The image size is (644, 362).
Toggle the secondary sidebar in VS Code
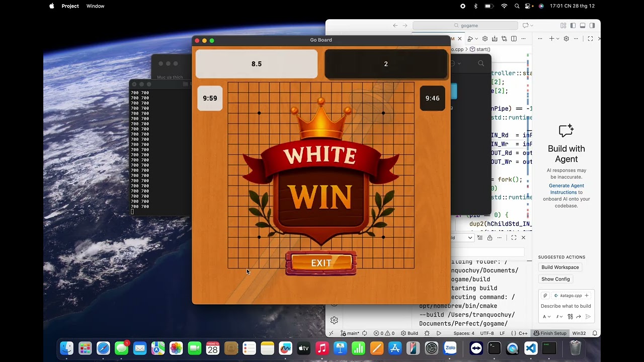(x=592, y=25)
